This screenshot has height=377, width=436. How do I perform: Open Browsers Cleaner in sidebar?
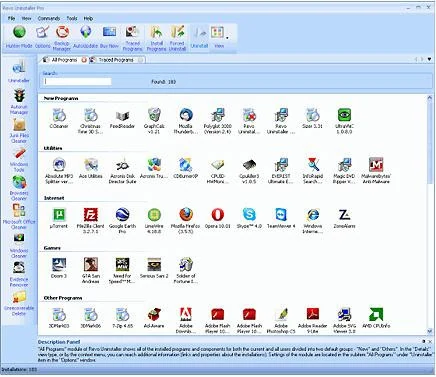(x=19, y=188)
